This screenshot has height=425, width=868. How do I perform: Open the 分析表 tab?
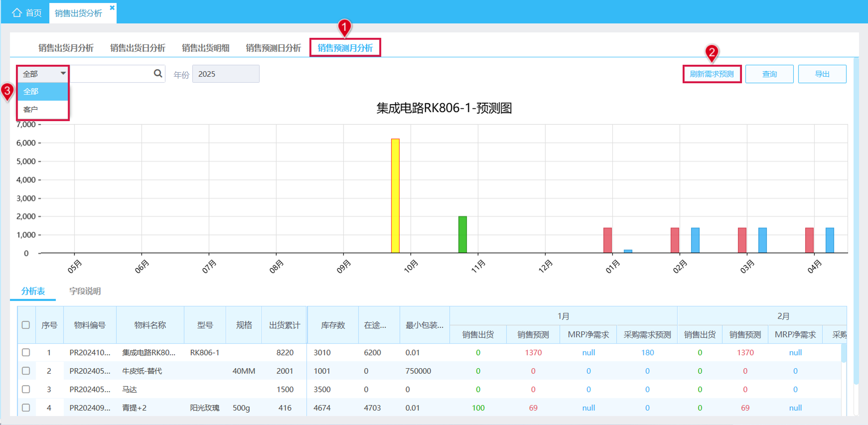[x=33, y=291]
